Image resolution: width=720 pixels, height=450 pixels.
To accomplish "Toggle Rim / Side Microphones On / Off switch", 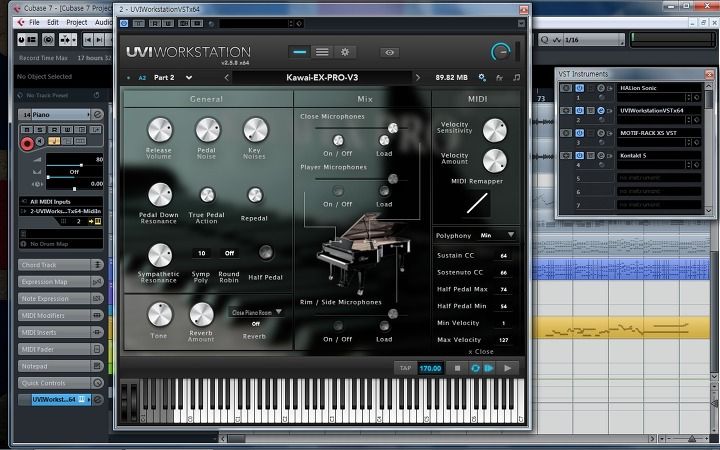I will click(338, 326).
